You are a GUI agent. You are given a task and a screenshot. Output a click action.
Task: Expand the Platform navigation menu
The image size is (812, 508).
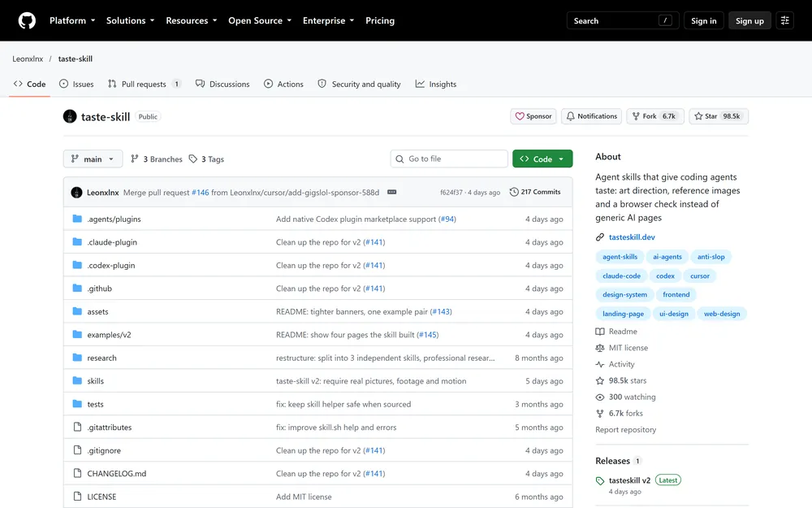pyautogui.click(x=72, y=21)
